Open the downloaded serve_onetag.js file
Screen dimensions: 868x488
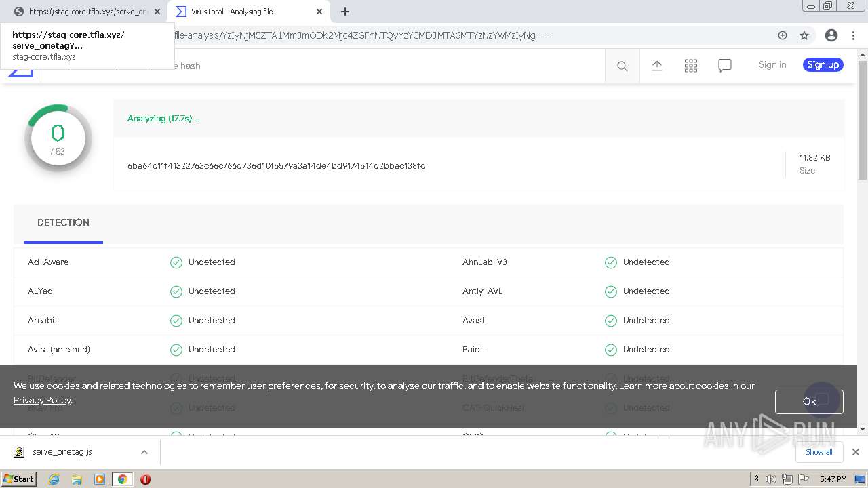[62, 452]
